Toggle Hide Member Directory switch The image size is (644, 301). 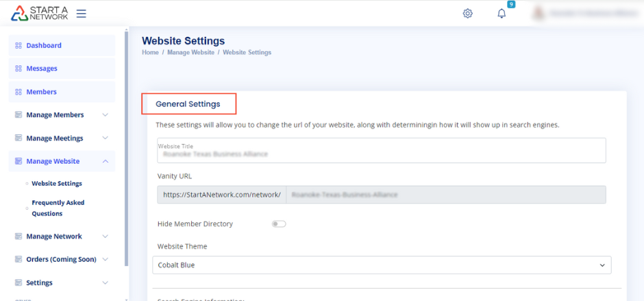tap(279, 224)
